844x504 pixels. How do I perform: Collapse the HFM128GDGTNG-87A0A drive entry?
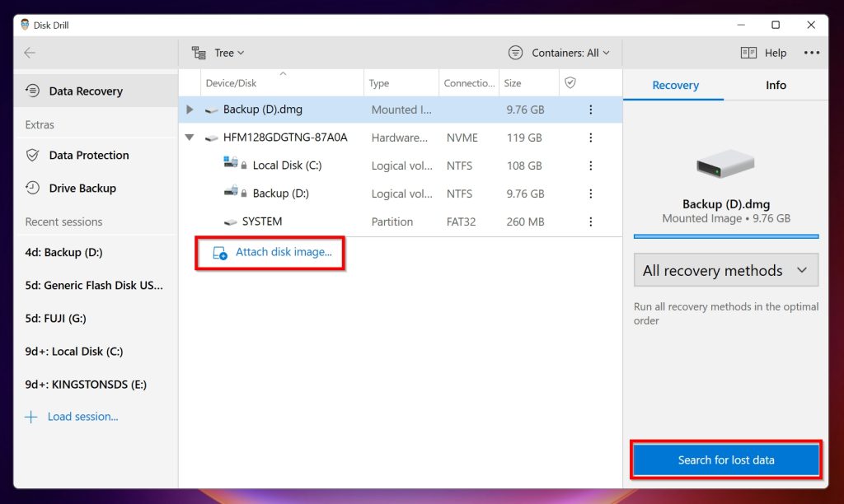pos(190,137)
